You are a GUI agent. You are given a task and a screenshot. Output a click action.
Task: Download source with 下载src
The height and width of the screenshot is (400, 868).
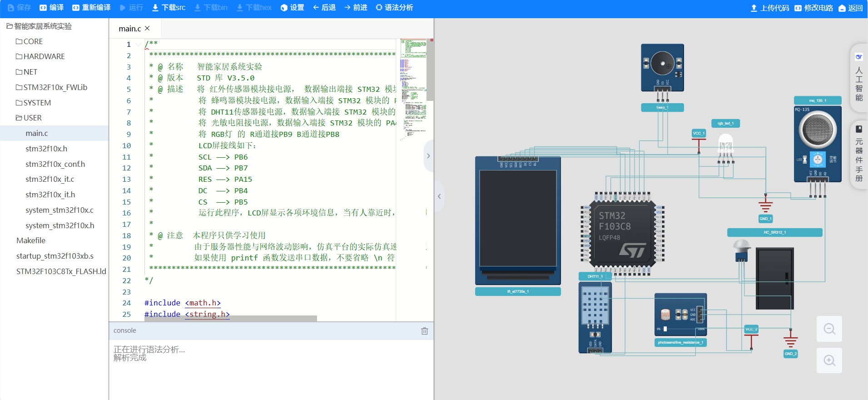click(169, 8)
